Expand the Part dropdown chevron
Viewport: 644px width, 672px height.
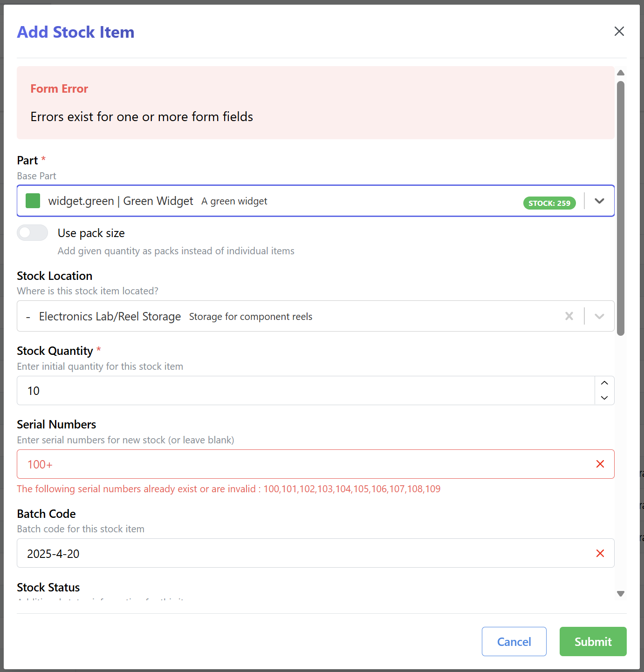coord(599,201)
